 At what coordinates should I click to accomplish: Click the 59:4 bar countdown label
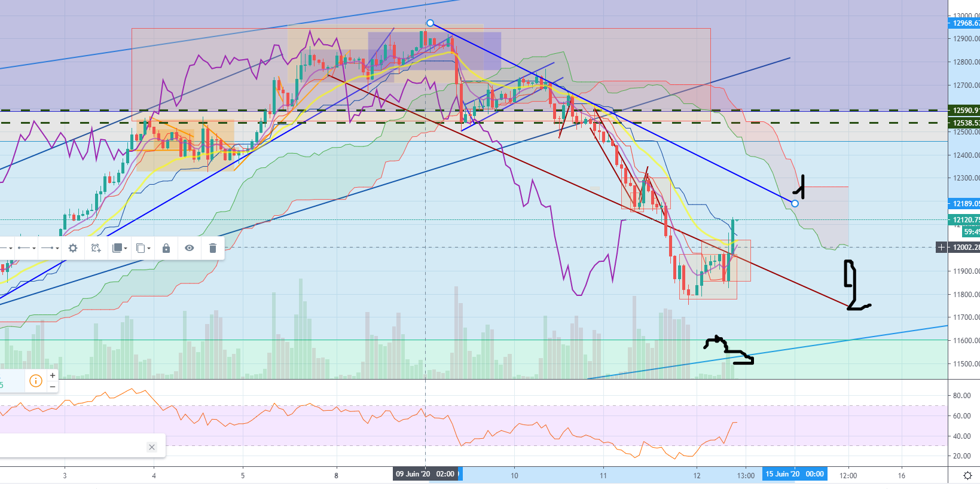click(971, 232)
